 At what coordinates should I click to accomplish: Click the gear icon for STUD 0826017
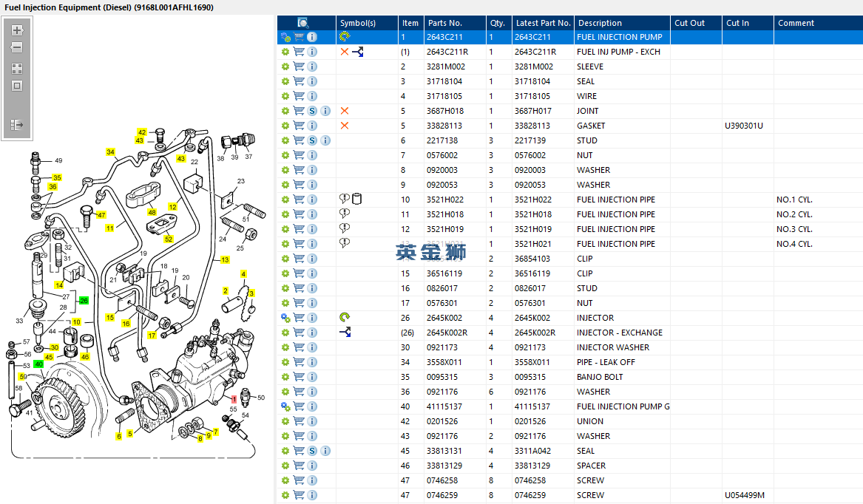tap(285, 288)
